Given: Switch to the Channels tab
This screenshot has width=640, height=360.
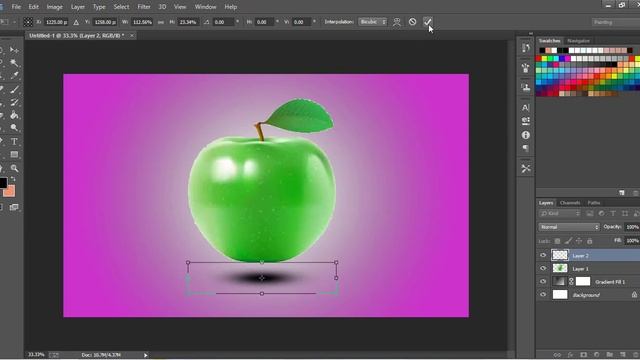Looking at the screenshot, I should (x=570, y=203).
